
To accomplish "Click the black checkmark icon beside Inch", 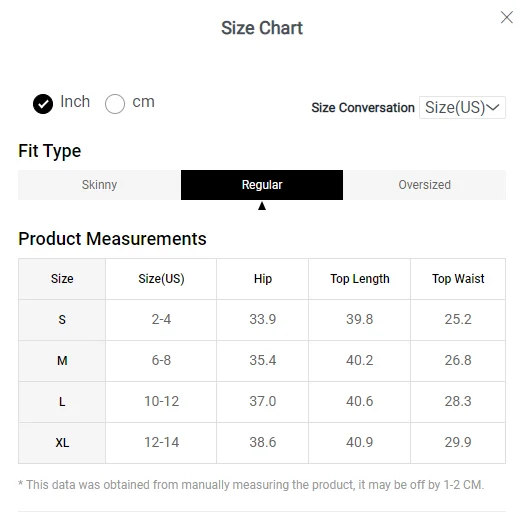I will click(43, 104).
